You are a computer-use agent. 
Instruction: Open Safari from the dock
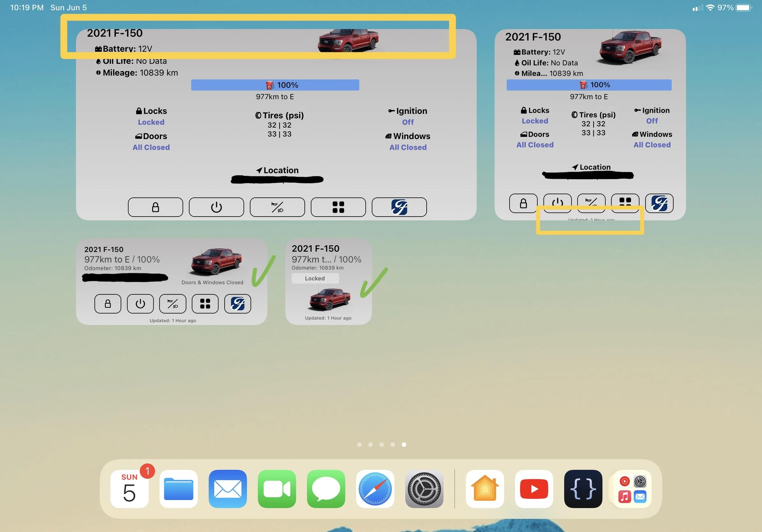(375, 489)
